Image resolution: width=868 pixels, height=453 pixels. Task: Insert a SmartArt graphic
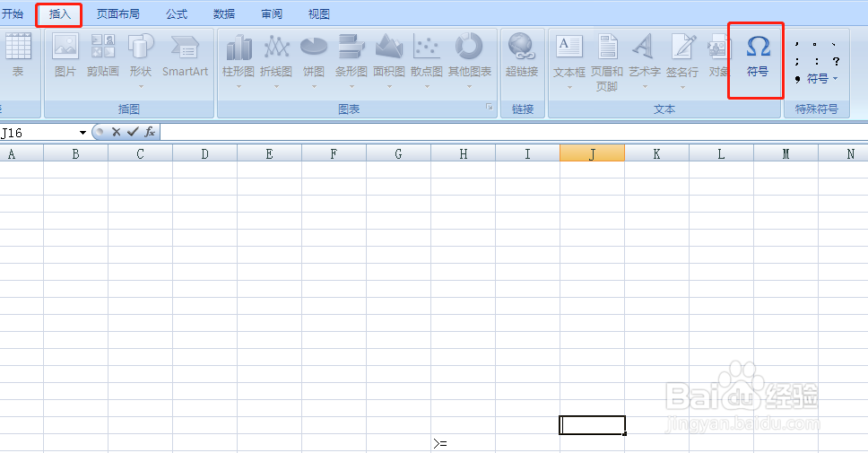coord(185,56)
